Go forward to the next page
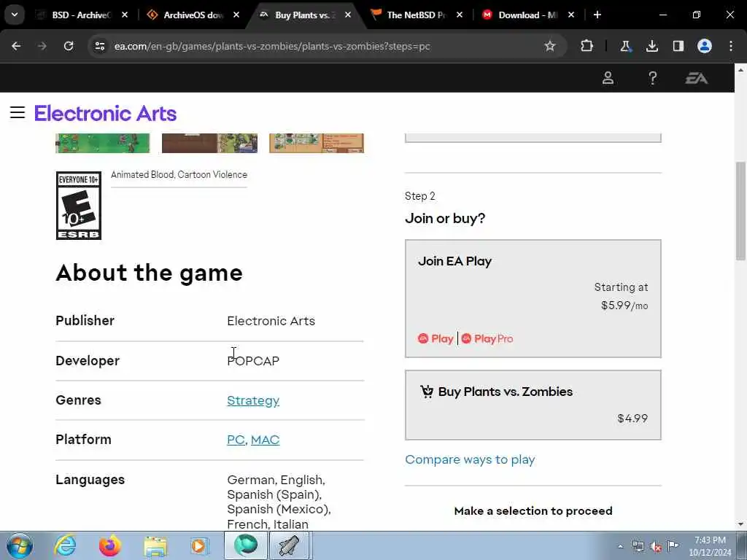The width and height of the screenshot is (747, 560). tap(42, 46)
